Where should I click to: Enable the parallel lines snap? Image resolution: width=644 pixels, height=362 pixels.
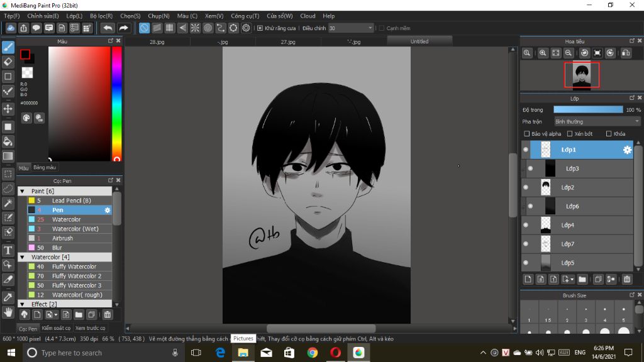click(x=157, y=28)
